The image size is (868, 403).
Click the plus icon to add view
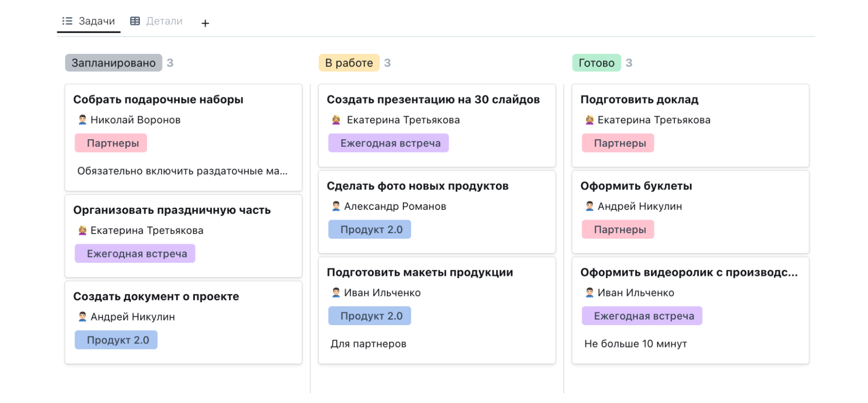pos(205,23)
